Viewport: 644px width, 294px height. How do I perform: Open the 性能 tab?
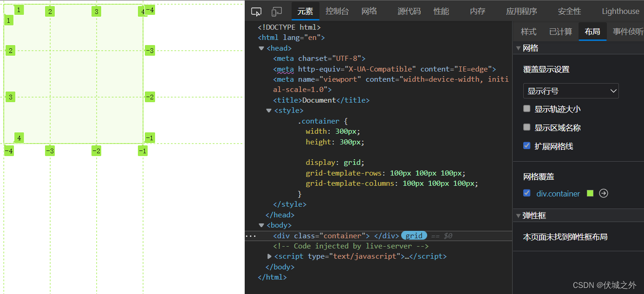tap(441, 12)
